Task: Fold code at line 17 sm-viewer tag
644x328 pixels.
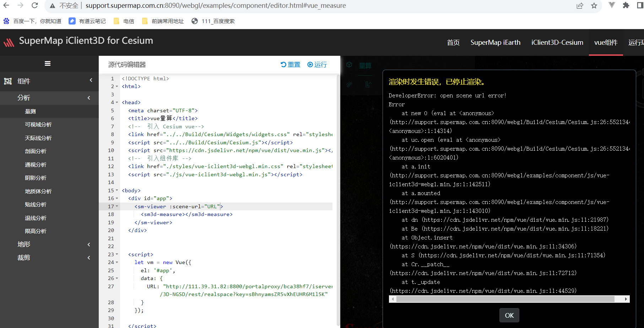Action: coord(117,206)
